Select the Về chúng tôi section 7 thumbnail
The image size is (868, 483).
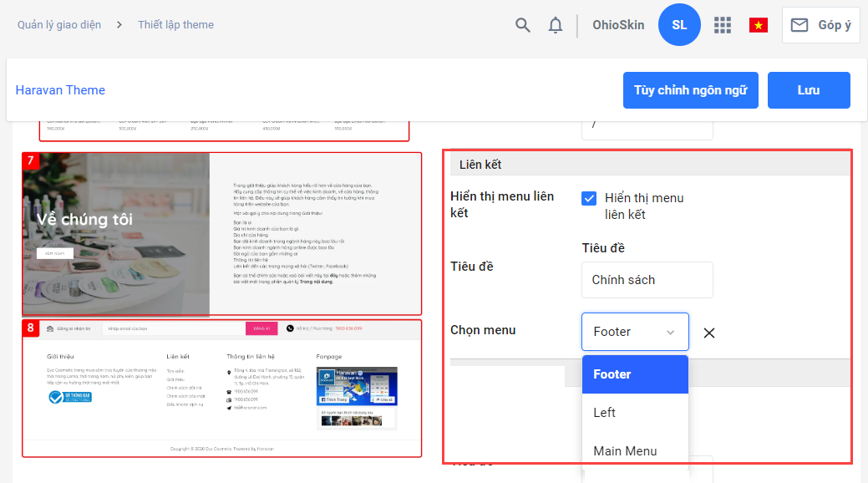221,234
